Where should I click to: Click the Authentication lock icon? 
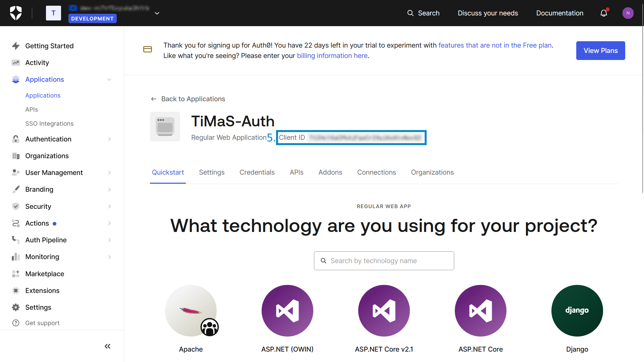[x=16, y=139]
